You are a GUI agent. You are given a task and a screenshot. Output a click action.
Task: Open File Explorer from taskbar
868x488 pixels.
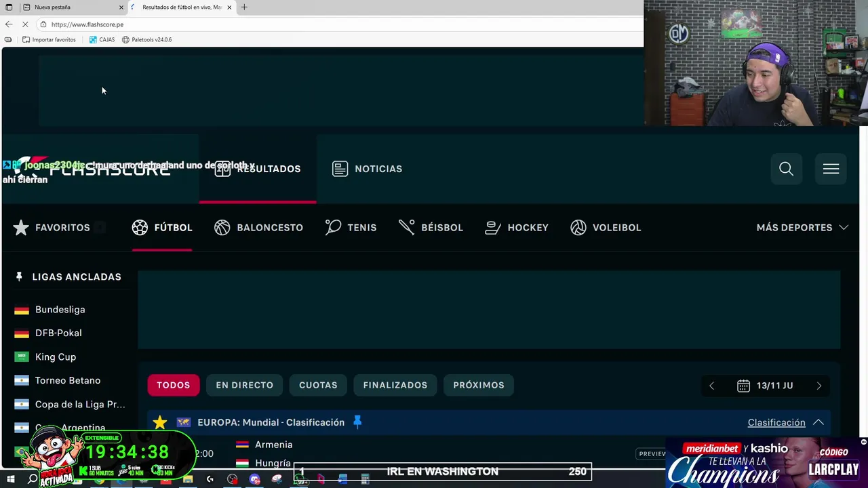pyautogui.click(x=188, y=480)
